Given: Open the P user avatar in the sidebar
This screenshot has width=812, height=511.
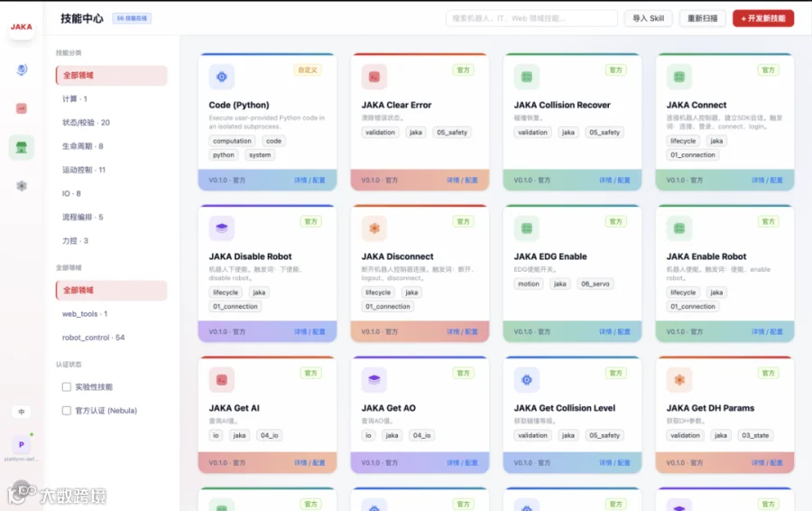Looking at the screenshot, I should [x=22, y=445].
